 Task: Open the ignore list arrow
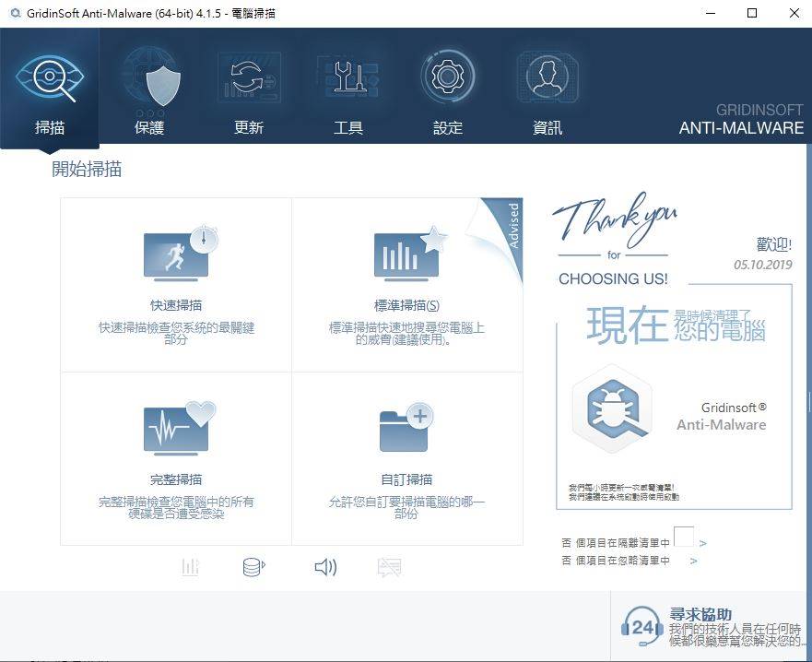click(693, 561)
